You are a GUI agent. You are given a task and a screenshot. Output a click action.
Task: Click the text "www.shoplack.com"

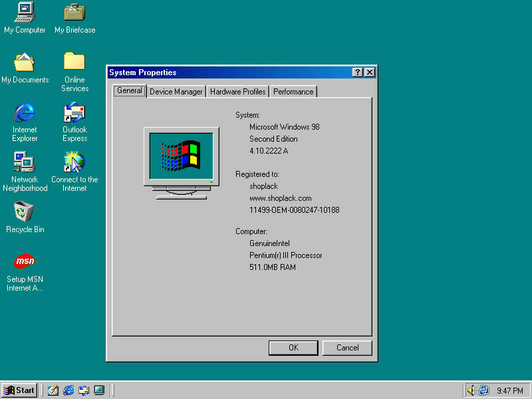[x=280, y=198]
